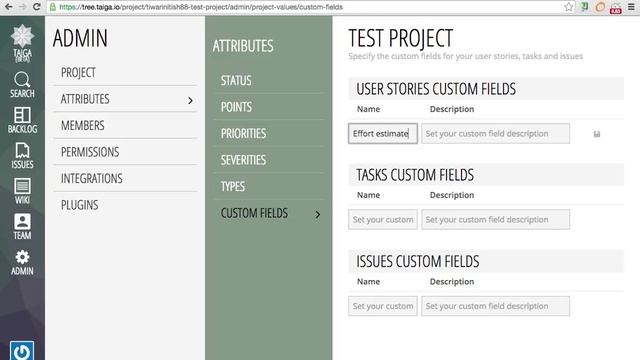Click the green extension icon

tap(584, 7)
